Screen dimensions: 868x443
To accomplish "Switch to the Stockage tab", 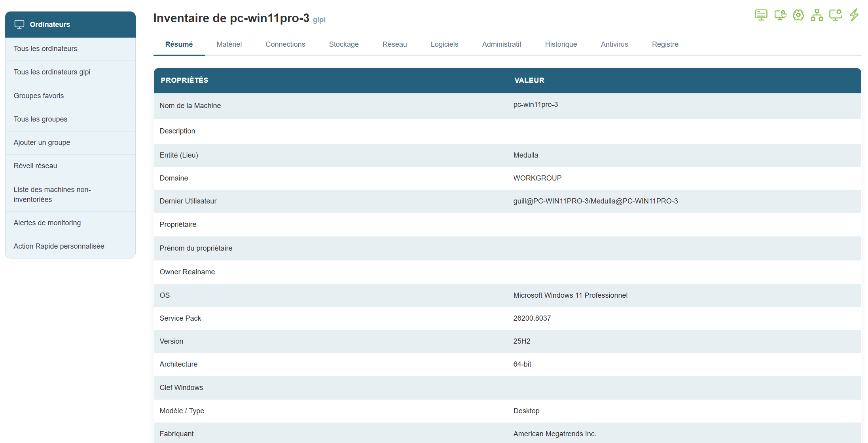I will coord(344,44).
